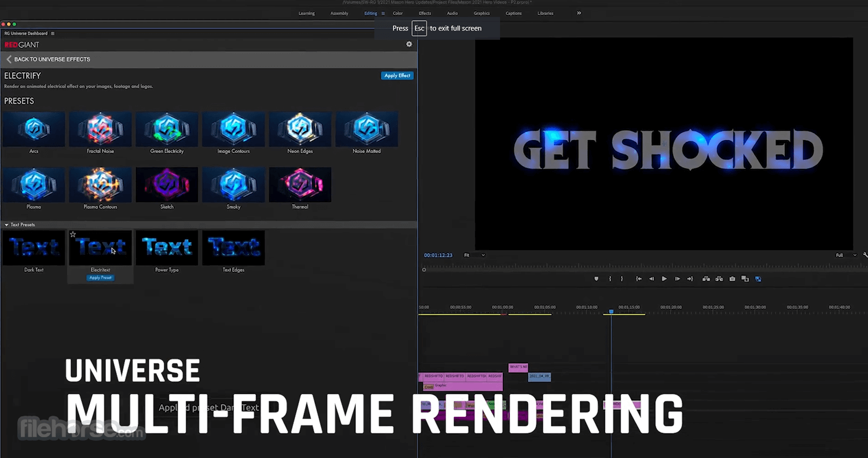Collapse the Text Presets section
868x458 pixels.
point(6,225)
